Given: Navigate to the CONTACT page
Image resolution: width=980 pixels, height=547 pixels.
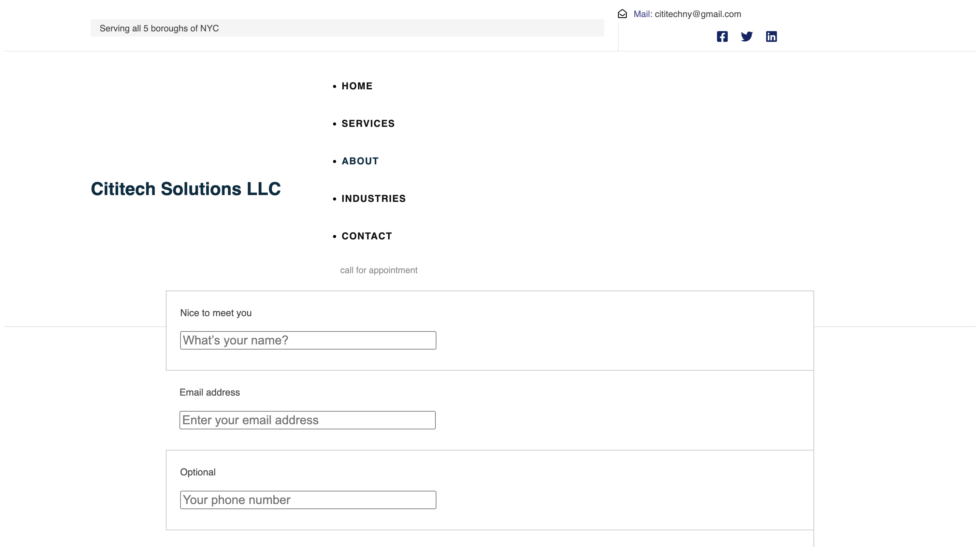Looking at the screenshot, I should [x=367, y=236].
